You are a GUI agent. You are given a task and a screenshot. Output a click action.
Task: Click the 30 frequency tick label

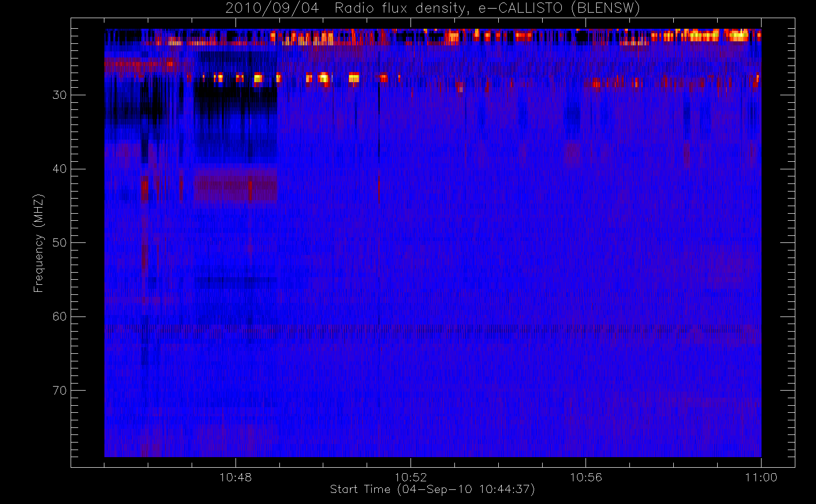click(60, 95)
